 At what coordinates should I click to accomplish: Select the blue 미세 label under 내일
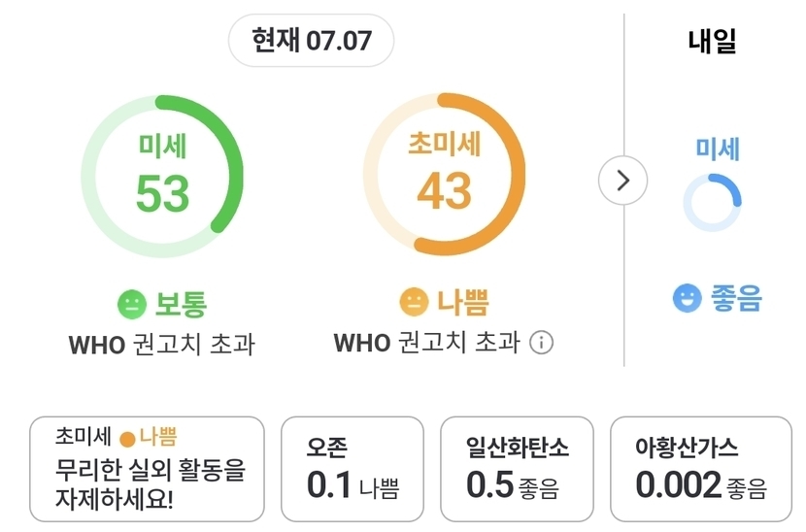coord(718,150)
